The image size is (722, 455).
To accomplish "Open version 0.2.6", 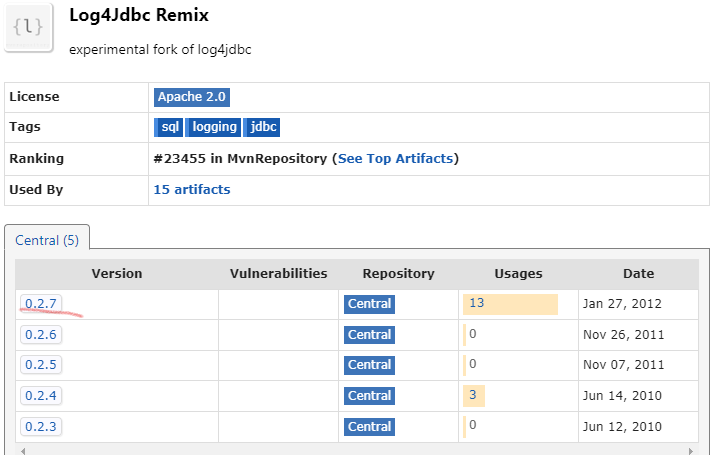I will click(41, 334).
